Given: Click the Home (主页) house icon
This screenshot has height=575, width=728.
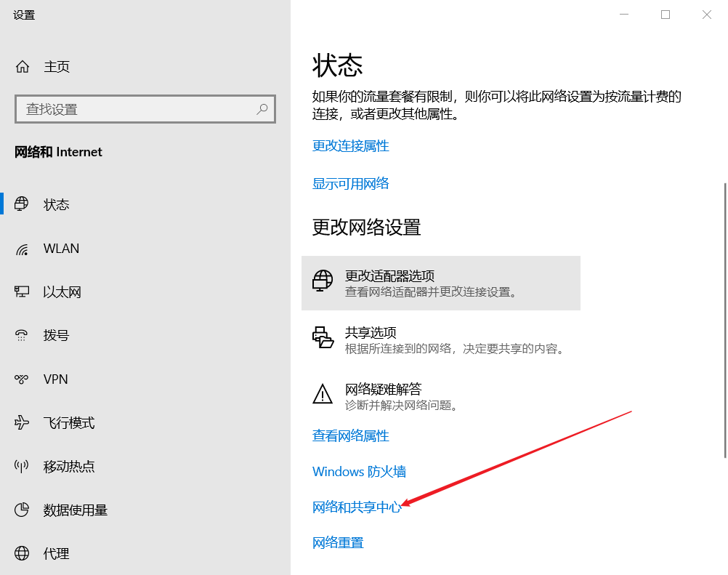Looking at the screenshot, I should pyautogui.click(x=23, y=67).
